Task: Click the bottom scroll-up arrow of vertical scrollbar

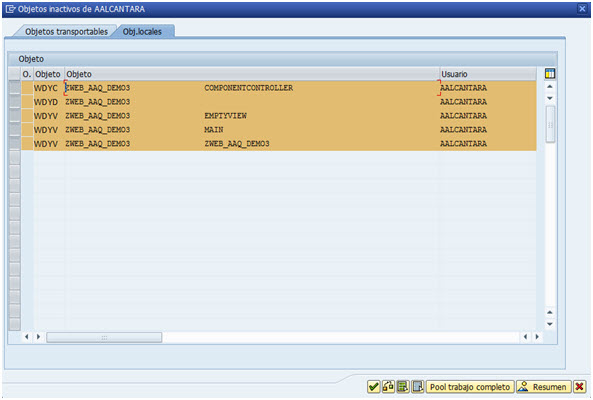Action: (550, 312)
